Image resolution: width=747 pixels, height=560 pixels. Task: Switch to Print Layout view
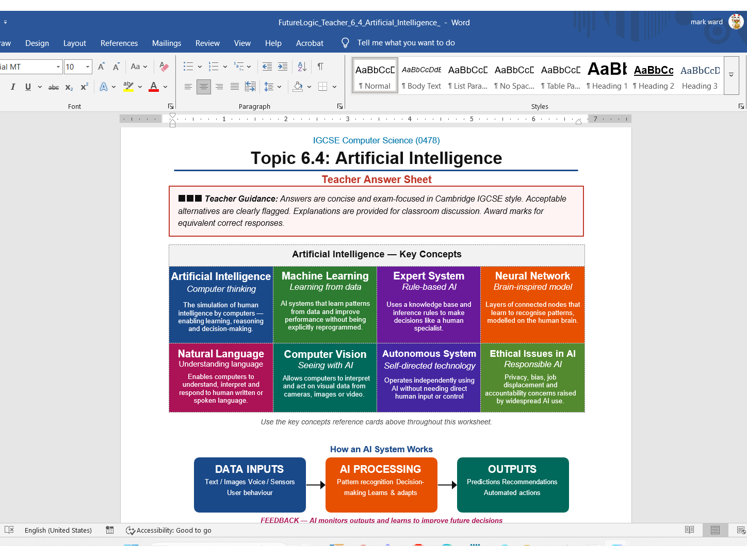[x=715, y=530]
